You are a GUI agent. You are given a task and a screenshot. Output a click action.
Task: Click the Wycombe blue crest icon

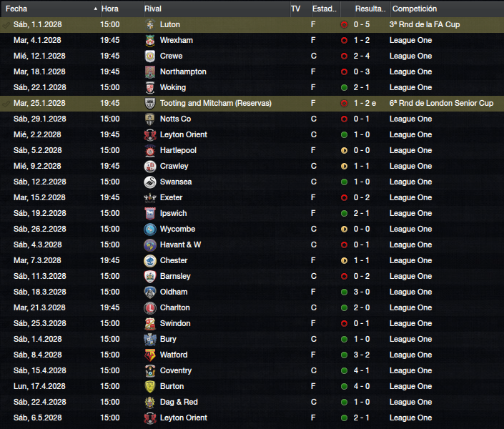coord(150,230)
